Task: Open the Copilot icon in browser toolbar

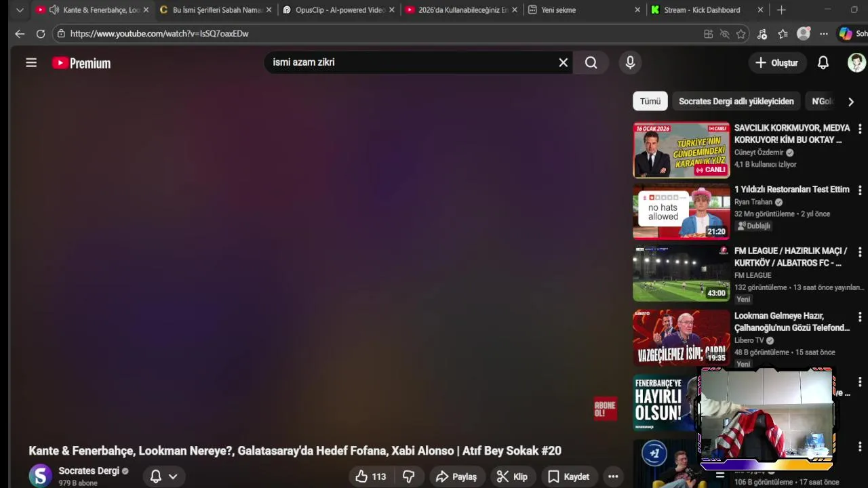Action: click(x=846, y=33)
